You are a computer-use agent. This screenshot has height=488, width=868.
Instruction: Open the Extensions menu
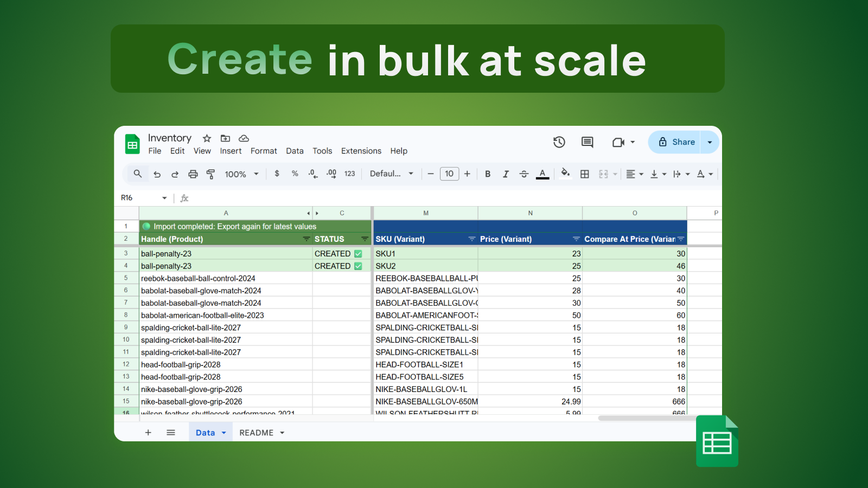point(361,151)
